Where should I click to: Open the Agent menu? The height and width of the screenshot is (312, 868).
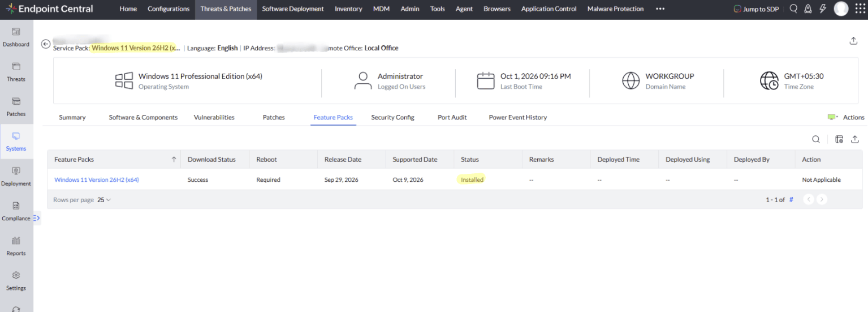click(x=464, y=8)
